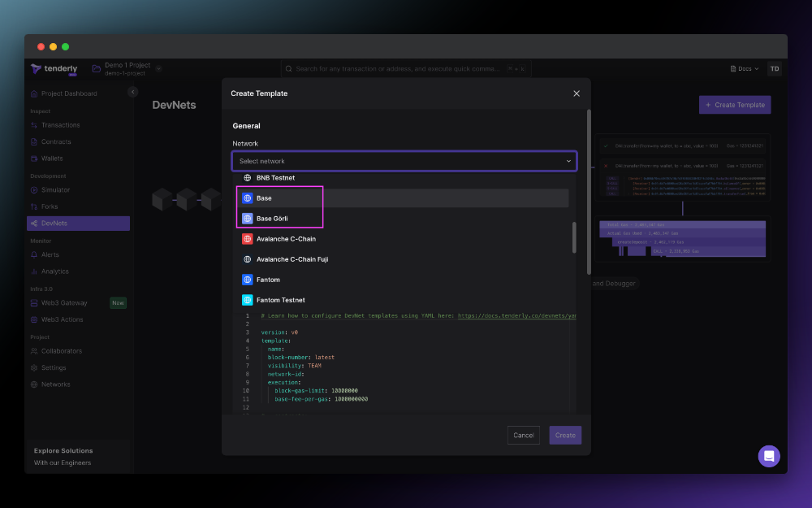Choose Fantom network option

click(405, 280)
